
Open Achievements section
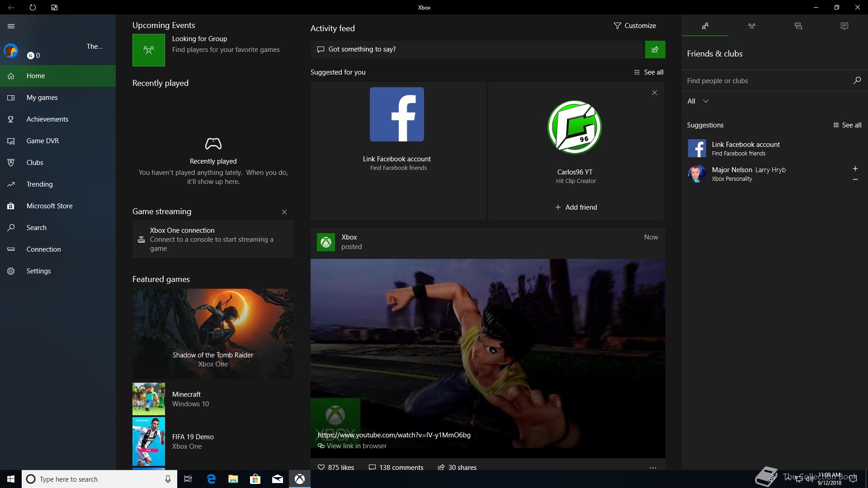click(58, 119)
